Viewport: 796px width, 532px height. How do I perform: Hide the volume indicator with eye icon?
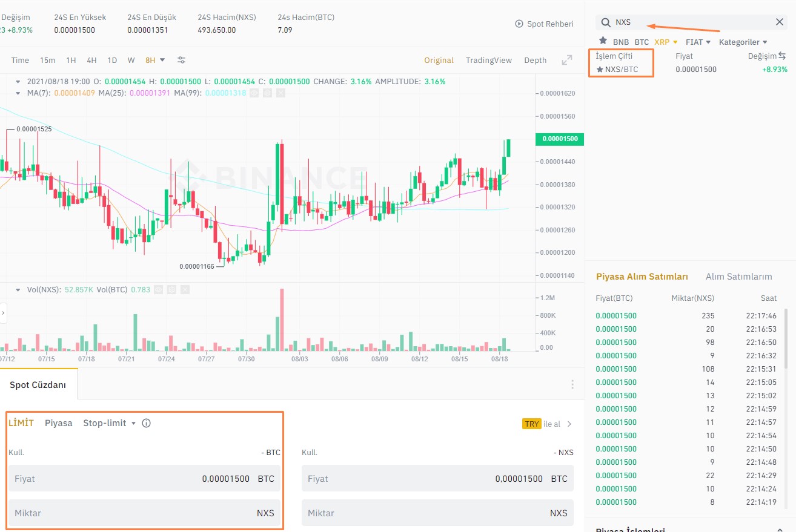tap(158, 290)
